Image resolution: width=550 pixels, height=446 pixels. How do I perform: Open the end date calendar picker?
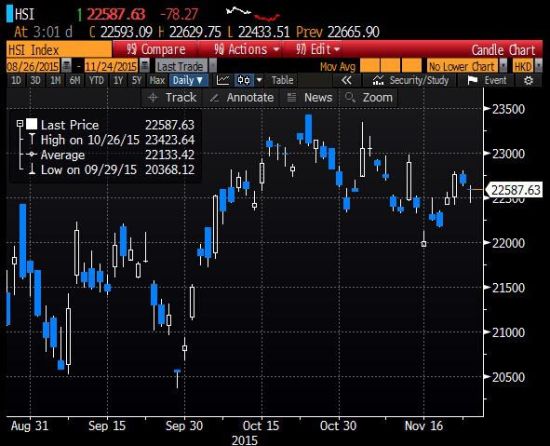tap(144, 66)
